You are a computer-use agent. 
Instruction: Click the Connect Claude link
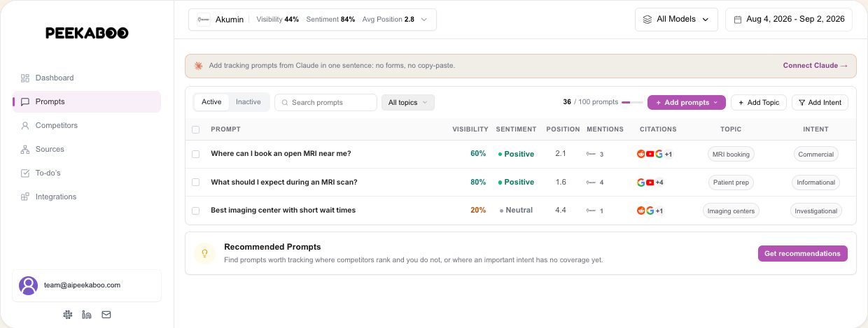pos(815,66)
